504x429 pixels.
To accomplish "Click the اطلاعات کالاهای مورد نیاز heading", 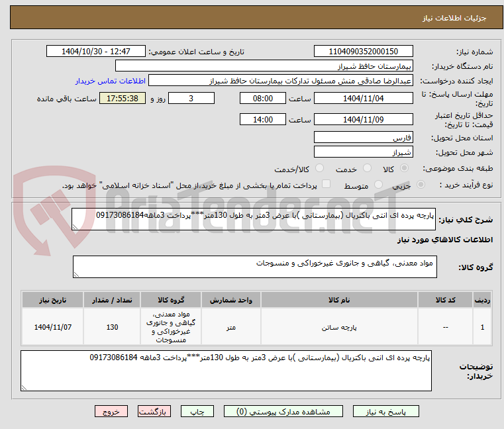I will point(445,240).
